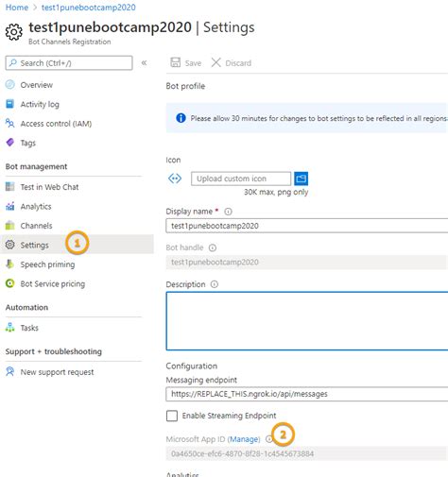
Task: Click the Speech priming icon
Action: pos(10,264)
